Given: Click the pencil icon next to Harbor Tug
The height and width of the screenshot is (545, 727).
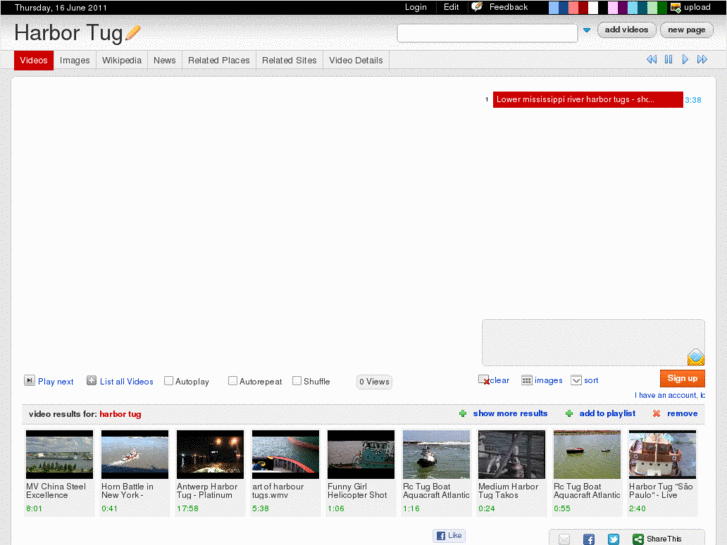Looking at the screenshot, I should pos(133,32).
